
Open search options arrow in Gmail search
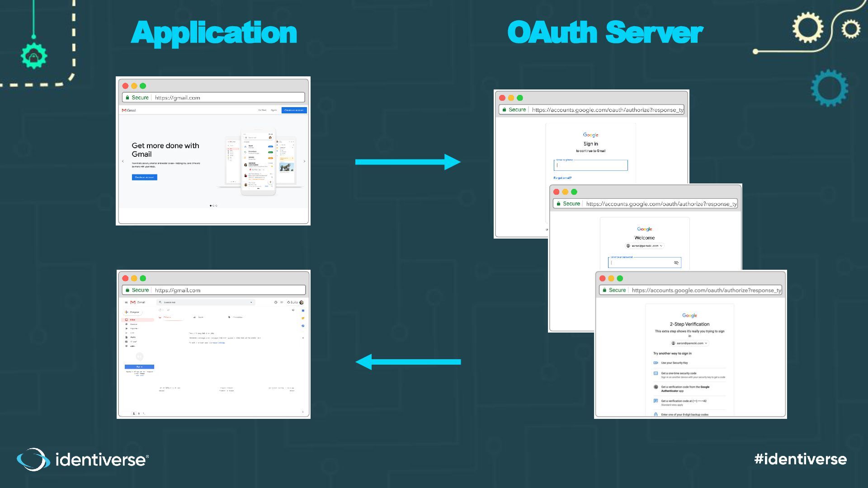(251, 302)
